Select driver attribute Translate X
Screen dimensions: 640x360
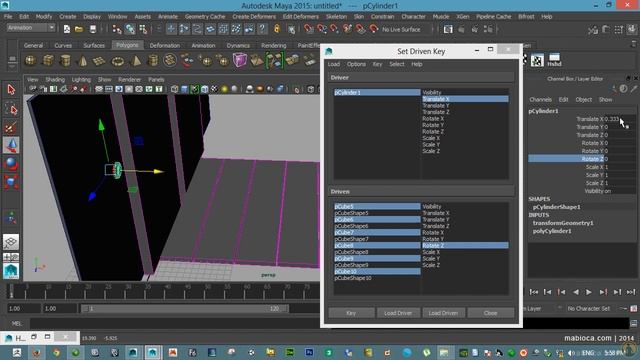[465, 99]
